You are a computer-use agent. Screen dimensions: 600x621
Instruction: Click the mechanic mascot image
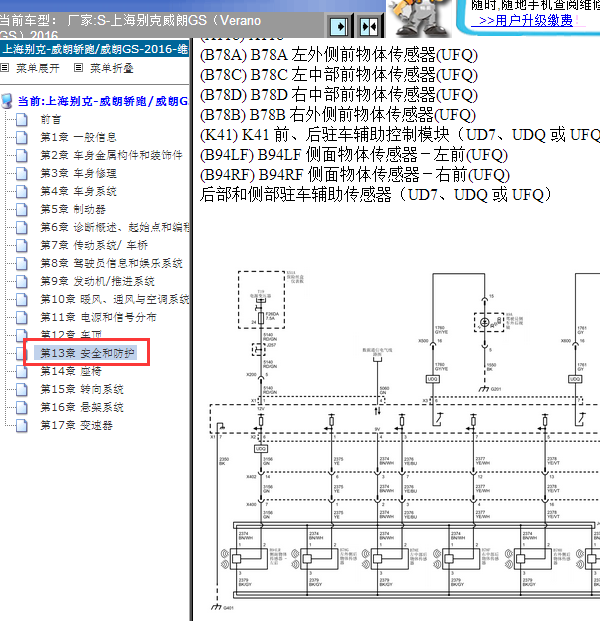419,18
